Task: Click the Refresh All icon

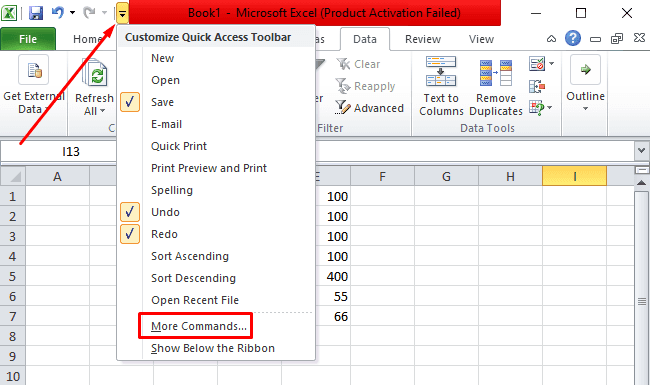Action: tap(96, 73)
